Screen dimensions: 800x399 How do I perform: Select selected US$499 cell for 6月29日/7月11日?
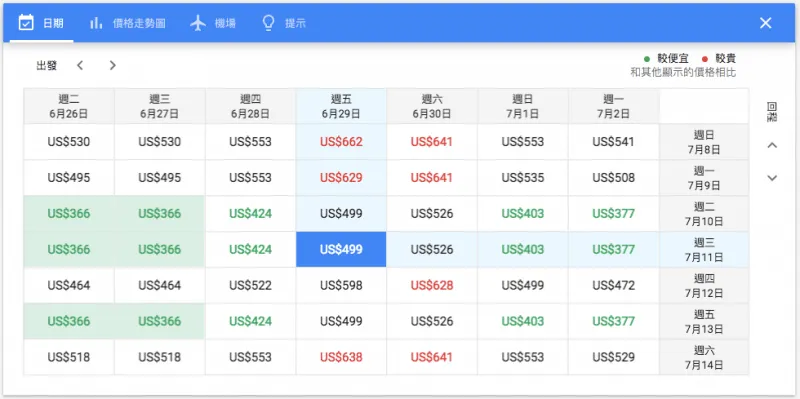[341, 250]
